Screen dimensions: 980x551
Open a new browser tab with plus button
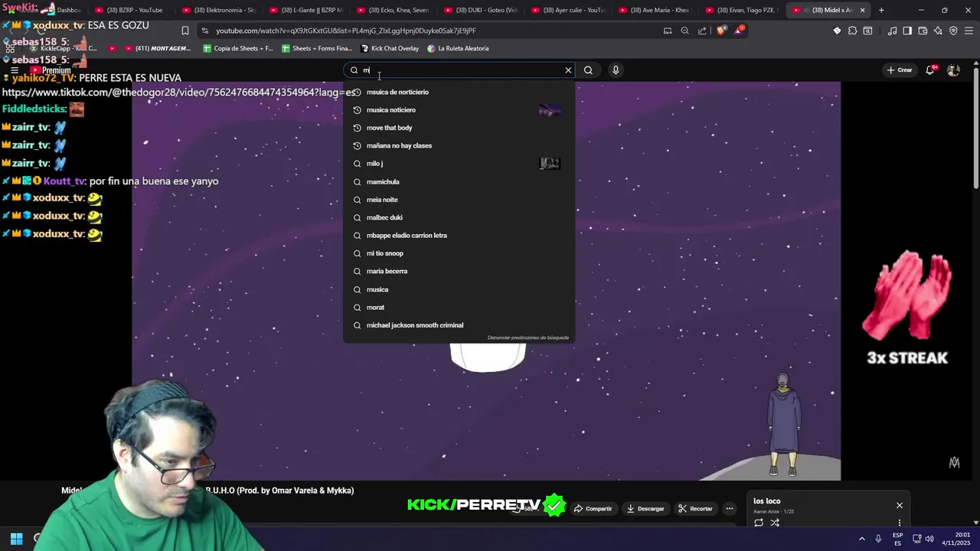(881, 10)
